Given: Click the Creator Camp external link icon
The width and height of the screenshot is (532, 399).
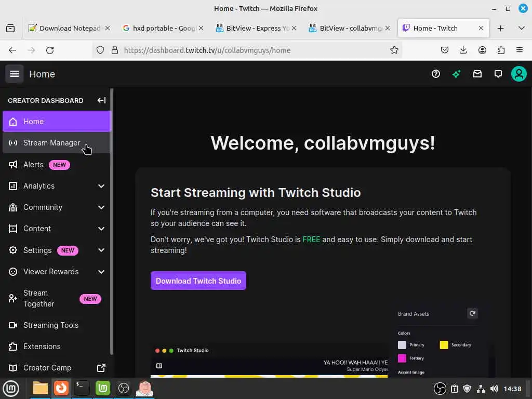Looking at the screenshot, I should click(x=101, y=368).
